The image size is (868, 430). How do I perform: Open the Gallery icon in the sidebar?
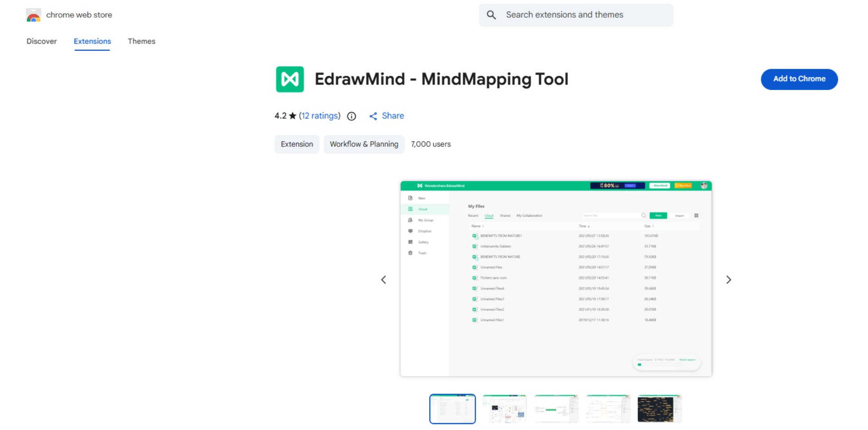pyautogui.click(x=410, y=242)
